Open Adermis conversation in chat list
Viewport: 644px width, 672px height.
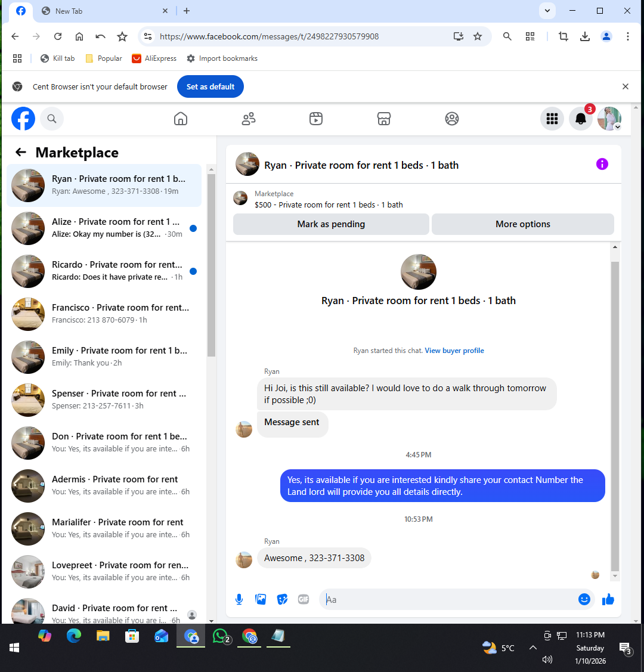(104, 485)
